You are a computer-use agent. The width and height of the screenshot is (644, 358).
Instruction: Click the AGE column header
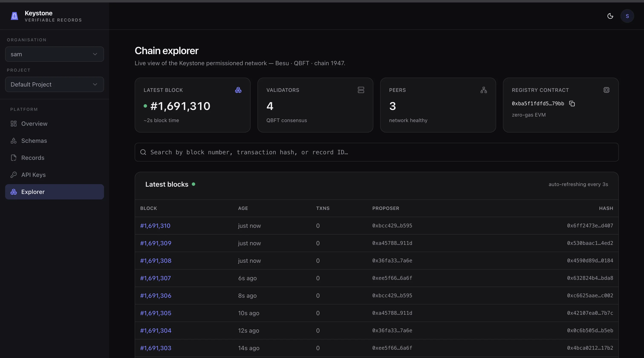tap(243, 208)
